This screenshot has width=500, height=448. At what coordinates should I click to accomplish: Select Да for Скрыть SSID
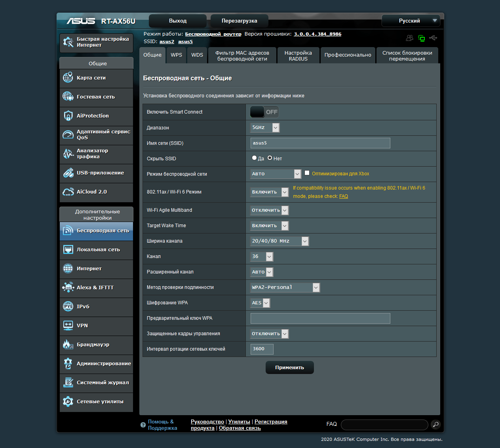[x=254, y=158]
